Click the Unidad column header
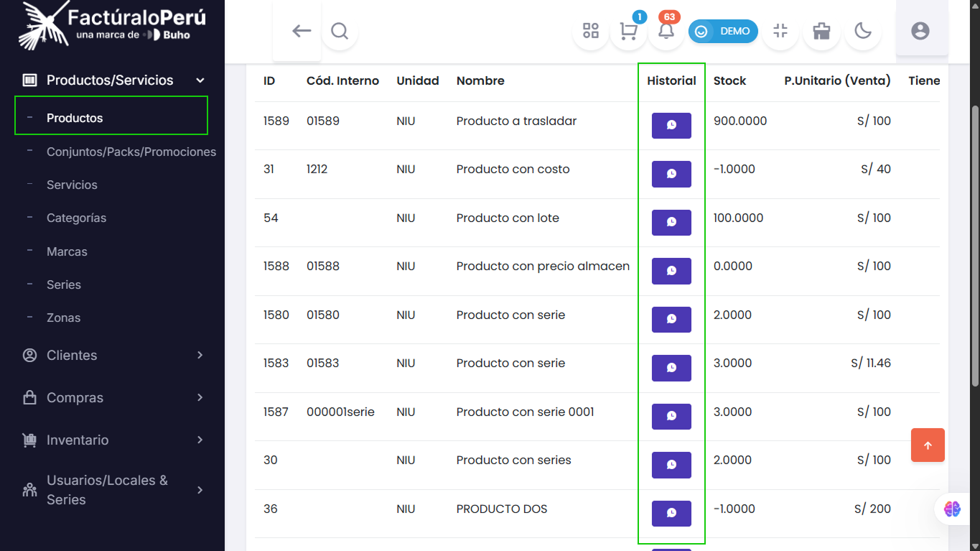Image resolution: width=980 pixels, height=551 pixels. [x=418, y=80]
